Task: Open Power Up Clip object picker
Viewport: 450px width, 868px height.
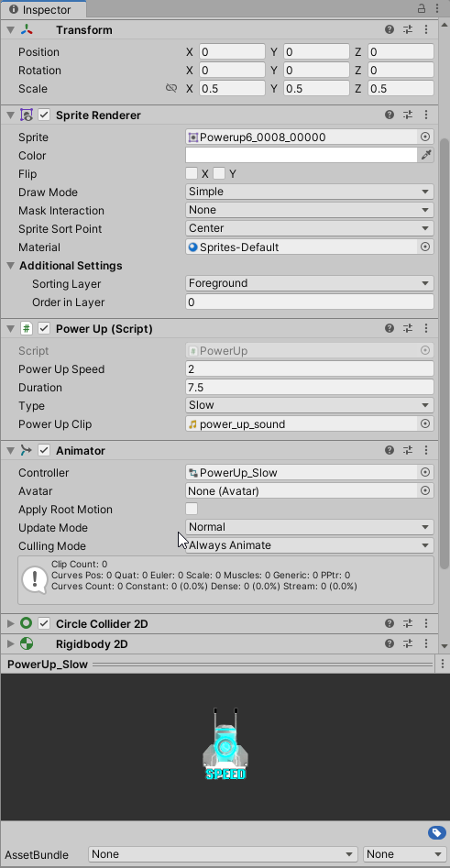Action: click(x=425, y=424)
